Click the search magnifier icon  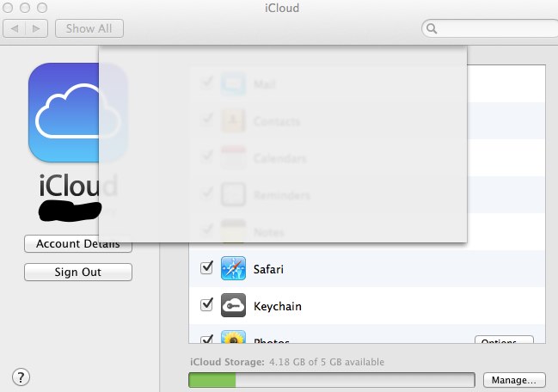[x=432, y=28]
